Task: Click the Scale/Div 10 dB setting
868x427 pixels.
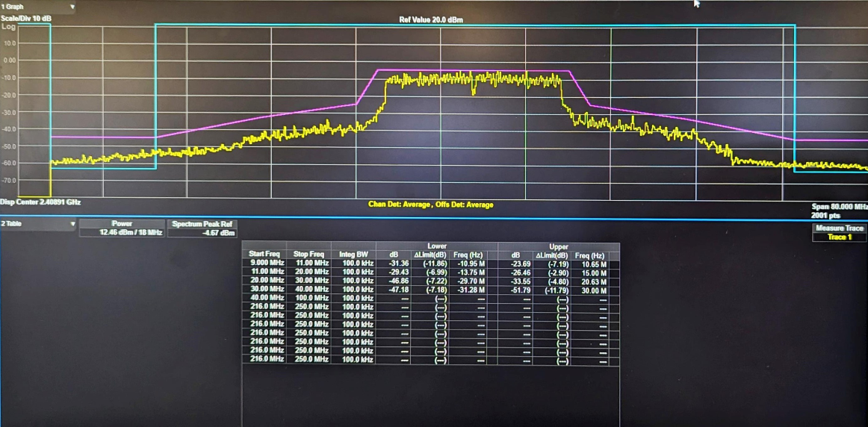Action: (26, 18)
